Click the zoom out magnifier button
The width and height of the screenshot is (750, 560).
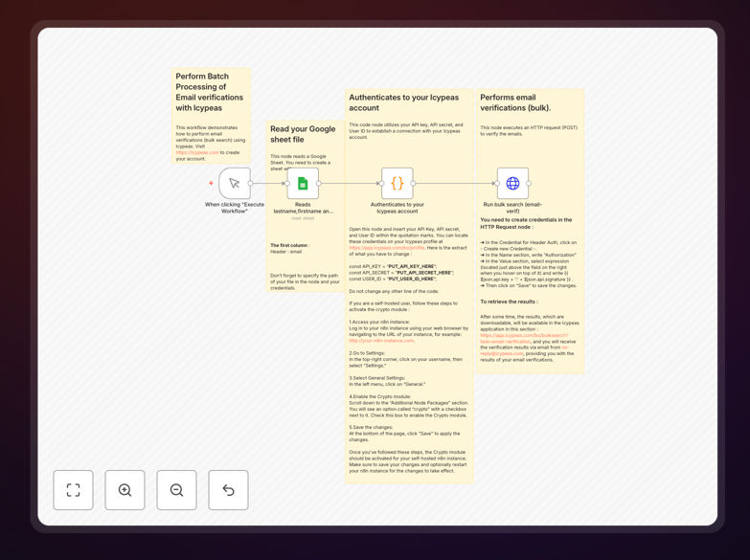pyautogui.click(x=176, y=490)
